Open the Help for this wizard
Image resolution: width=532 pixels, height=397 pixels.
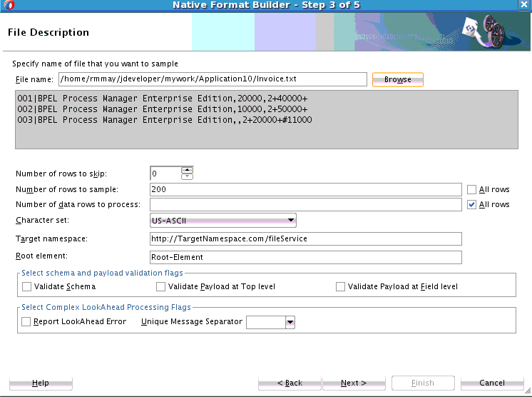tap(41, 383)
